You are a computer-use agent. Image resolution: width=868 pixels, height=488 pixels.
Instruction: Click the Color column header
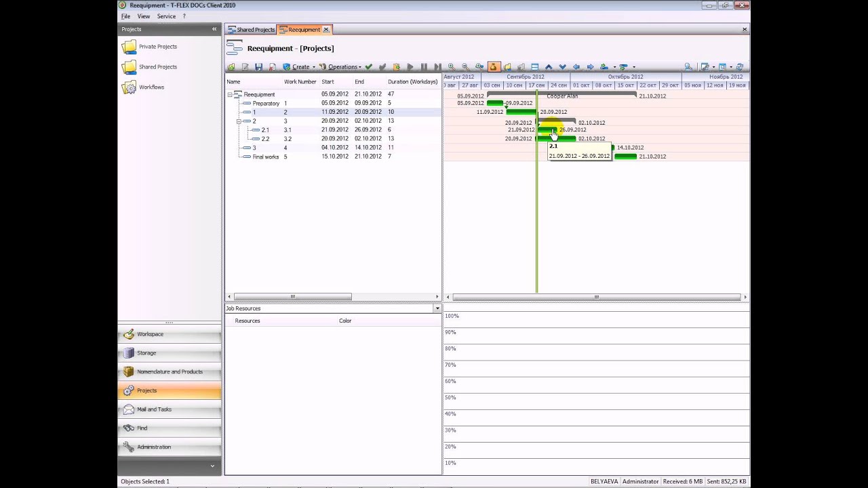[x=345, y=321]
